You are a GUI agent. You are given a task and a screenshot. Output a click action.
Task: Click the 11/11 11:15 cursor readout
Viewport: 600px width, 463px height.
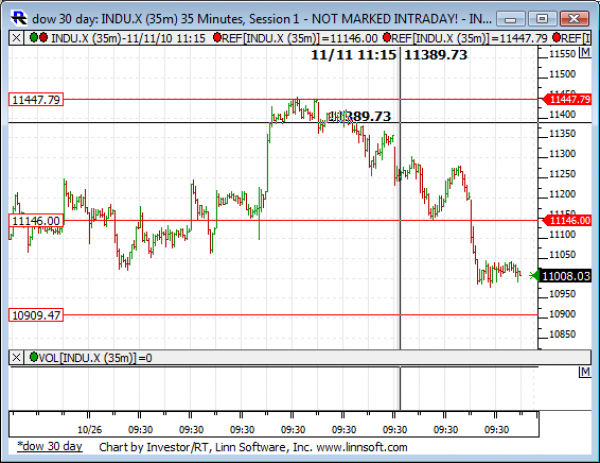353,55
